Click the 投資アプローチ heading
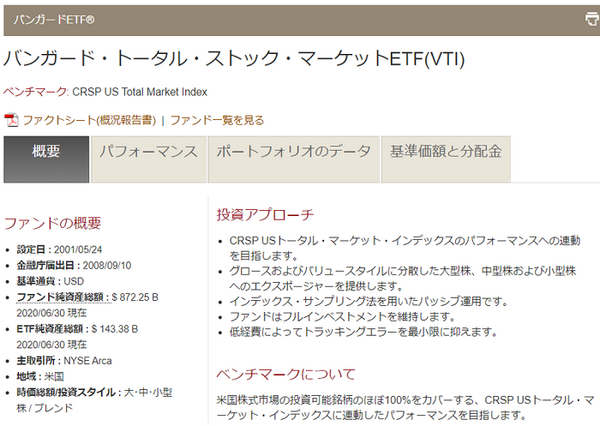Screen dimensions: 600x426 click(x=265, y=214)
